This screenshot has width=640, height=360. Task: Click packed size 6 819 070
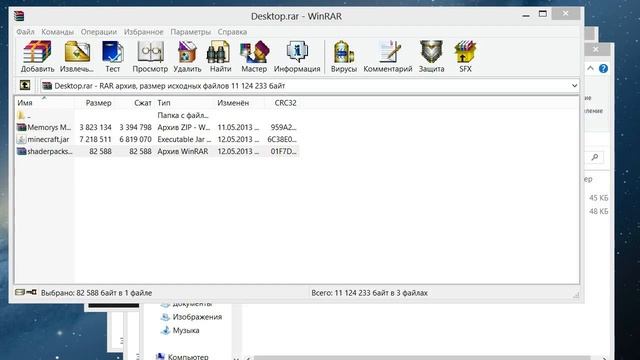pyautogui.click(x=135, y=139)
